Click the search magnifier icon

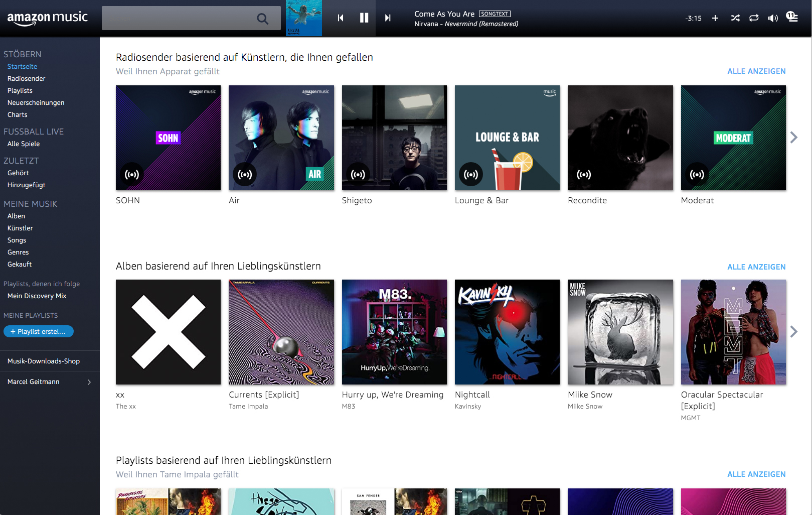[263, 18]
